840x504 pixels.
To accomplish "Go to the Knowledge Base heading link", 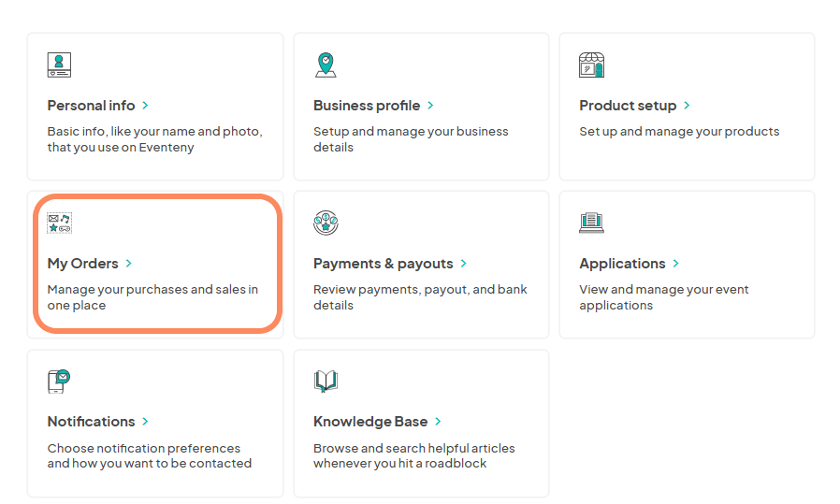I will click(x=370, y=422).
